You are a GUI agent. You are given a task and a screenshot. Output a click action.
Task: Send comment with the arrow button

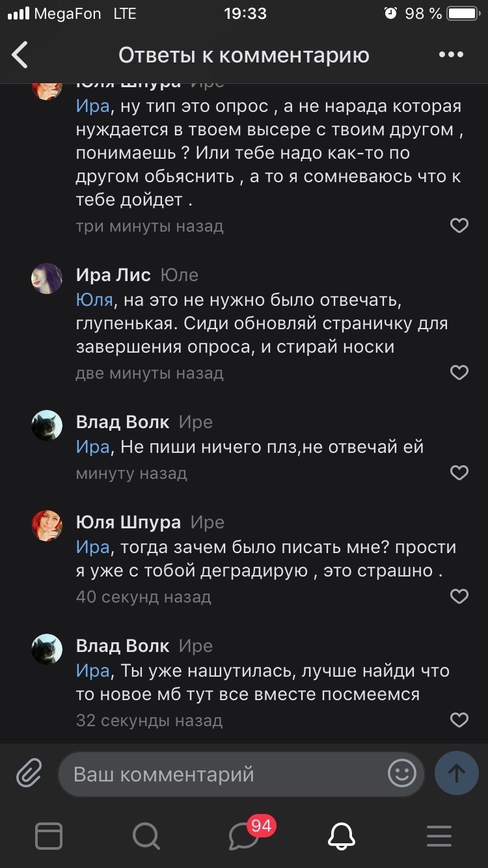(x=456, y=774)
